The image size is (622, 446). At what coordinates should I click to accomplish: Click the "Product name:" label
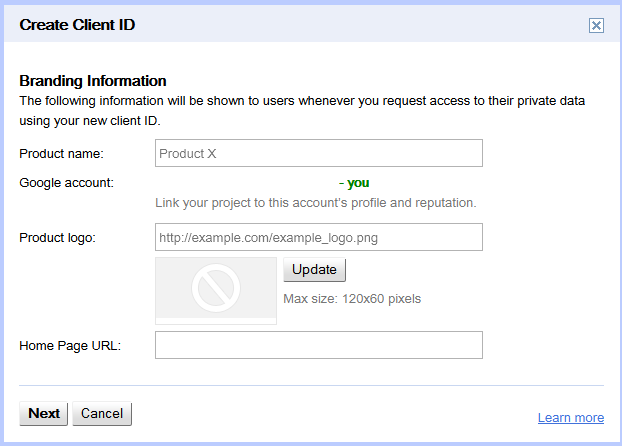pyautogui.click(x=61, y=154)
